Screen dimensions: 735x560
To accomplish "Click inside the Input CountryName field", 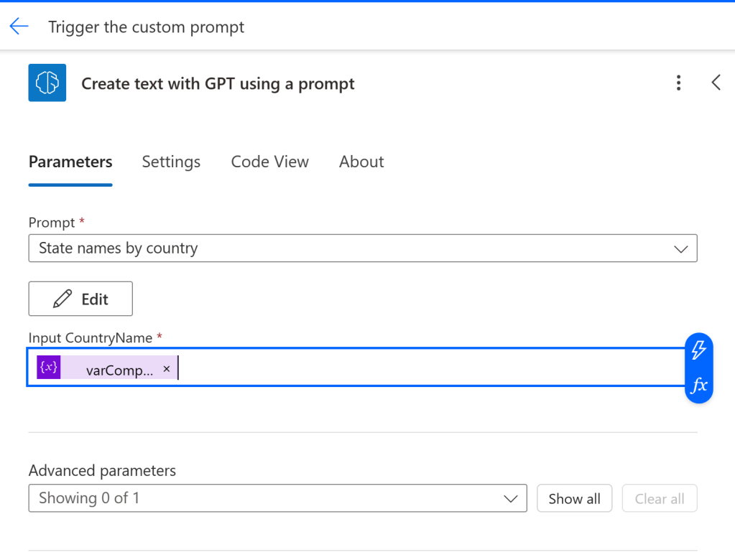I will click(x=431, y=368).
